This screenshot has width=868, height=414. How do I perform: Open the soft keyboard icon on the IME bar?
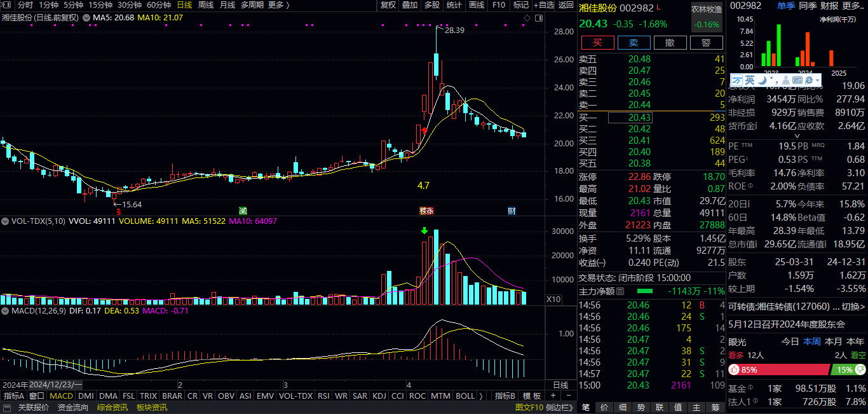tap(797, 80)
